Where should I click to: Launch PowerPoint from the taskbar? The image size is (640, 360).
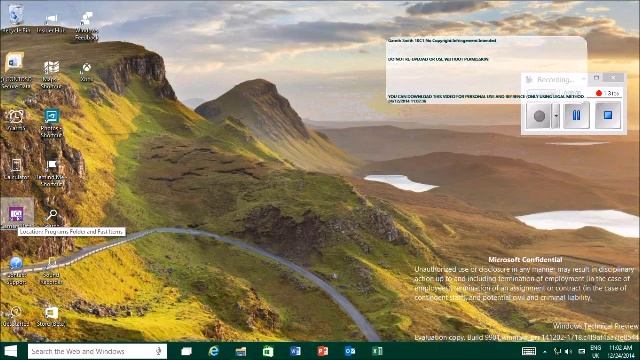[322, 351]
